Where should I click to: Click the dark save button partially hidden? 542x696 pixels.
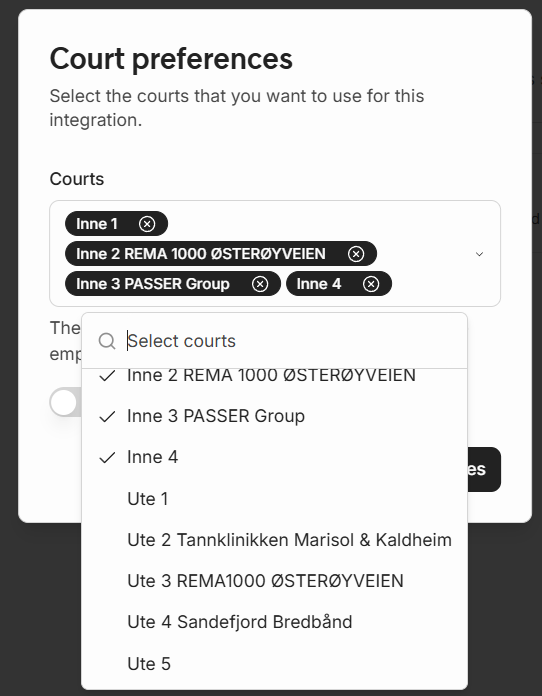pos(484,469)
